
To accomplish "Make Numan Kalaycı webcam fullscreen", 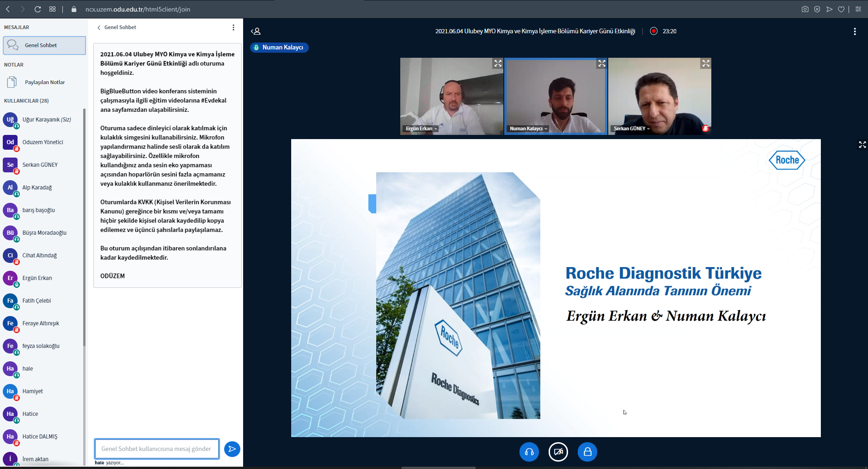I will click(601, 63).
